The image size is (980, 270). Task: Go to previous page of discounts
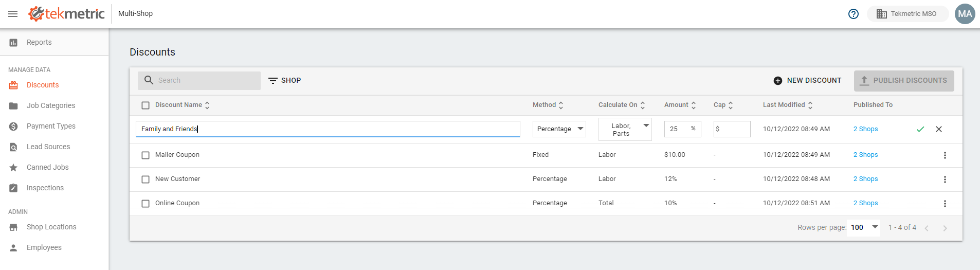pos(927,228)
